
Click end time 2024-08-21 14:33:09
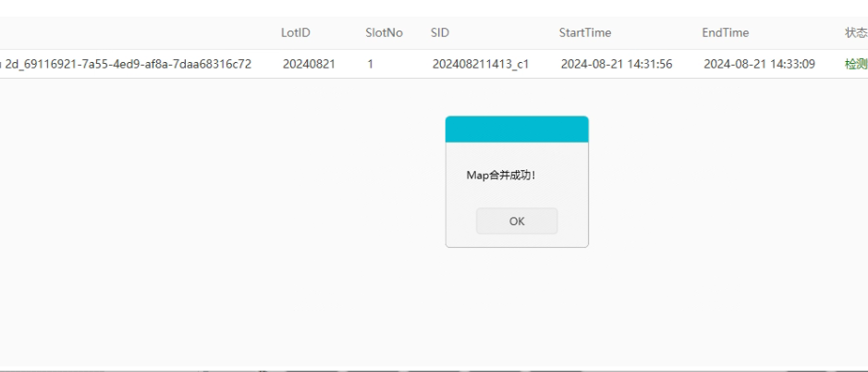pos(760,64)
